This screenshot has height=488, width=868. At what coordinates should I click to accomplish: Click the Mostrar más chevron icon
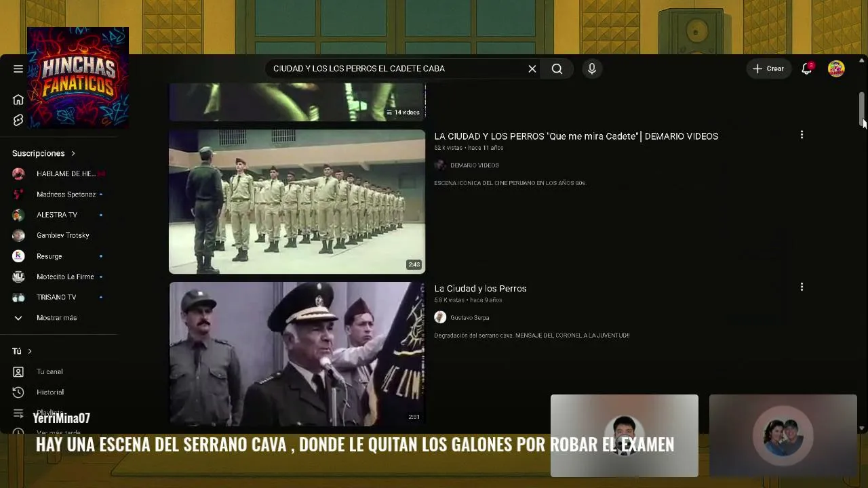pyautogui.click(x=18, y=318)
